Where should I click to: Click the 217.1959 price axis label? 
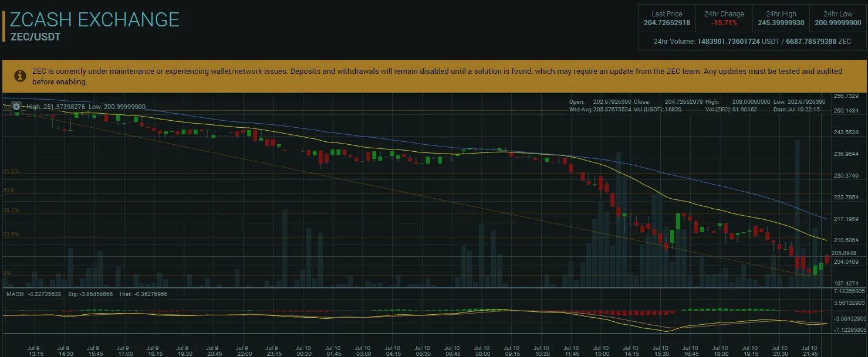tap(846, 219)
